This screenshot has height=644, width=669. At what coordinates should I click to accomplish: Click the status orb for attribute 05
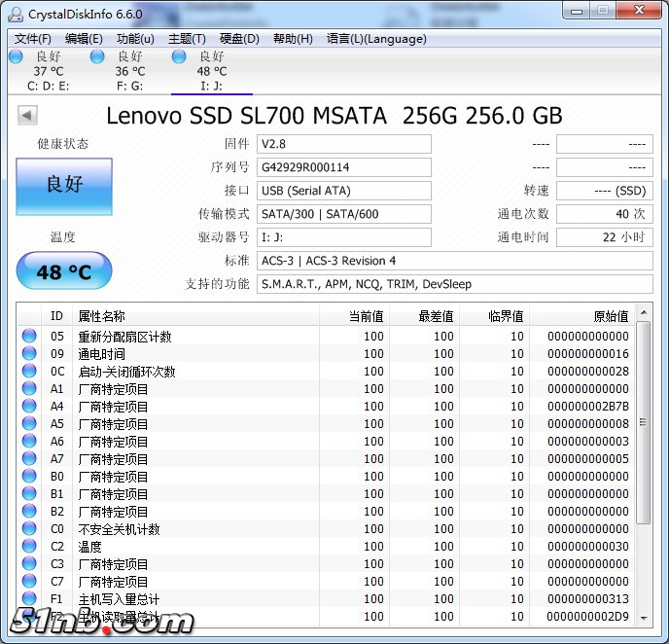(x=29, y=337)
